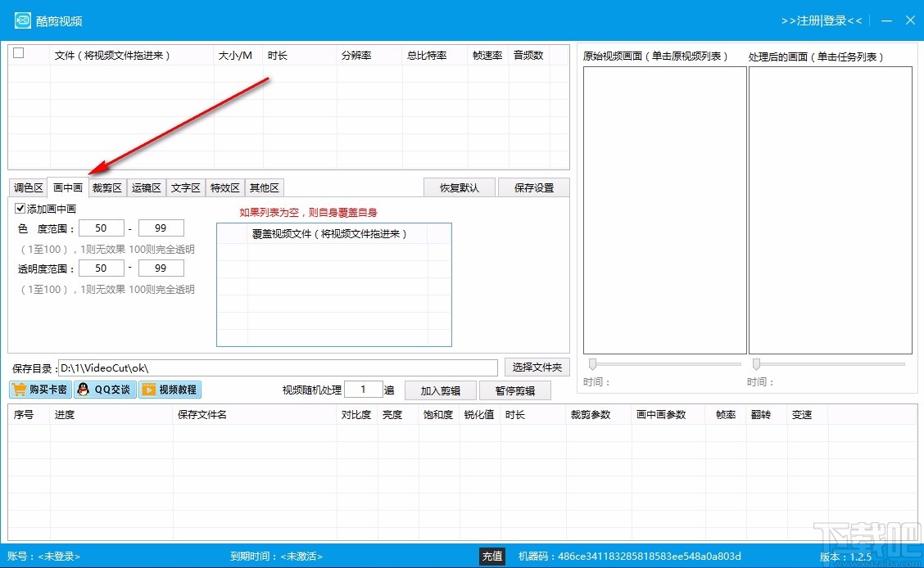The image size is (924, 568).
Task: Click the 对比度 column header
Action: pos(357,415)
